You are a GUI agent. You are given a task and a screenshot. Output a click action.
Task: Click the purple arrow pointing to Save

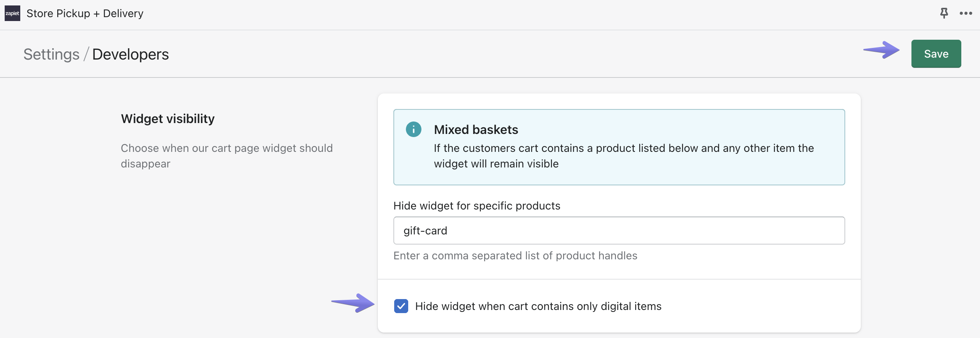881,50
